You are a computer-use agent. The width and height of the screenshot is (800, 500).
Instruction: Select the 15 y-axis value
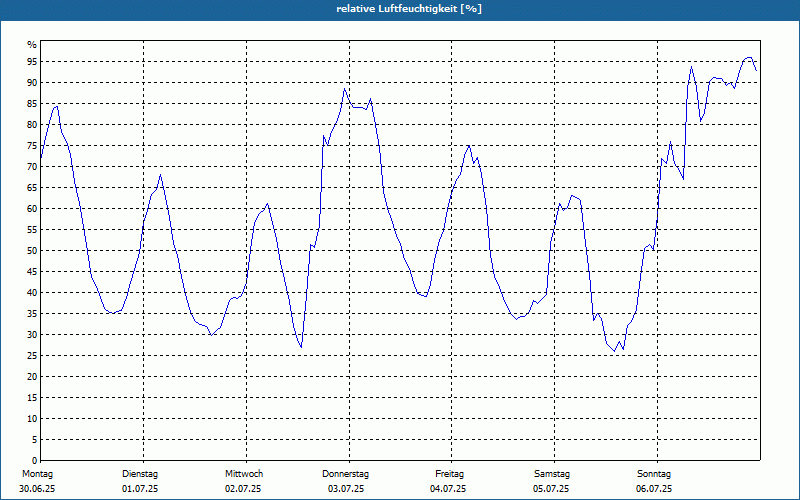(32, 398)
